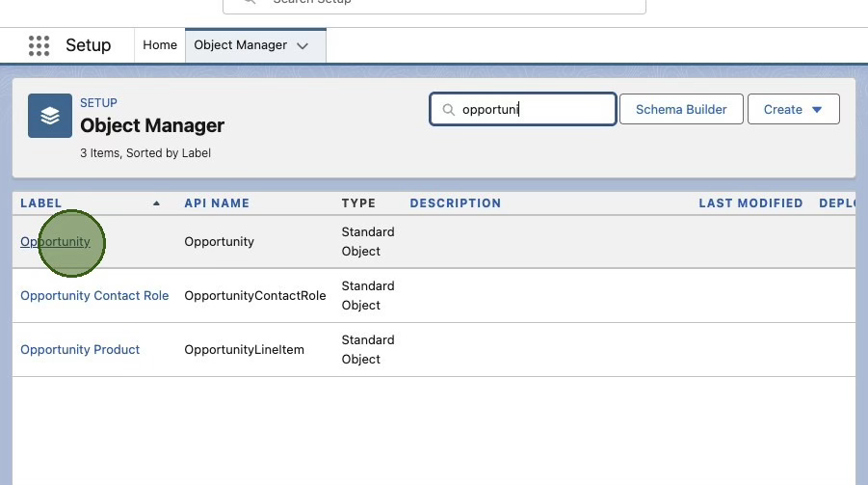
Task: Click the Description column header
Action: tap(455, 203)
